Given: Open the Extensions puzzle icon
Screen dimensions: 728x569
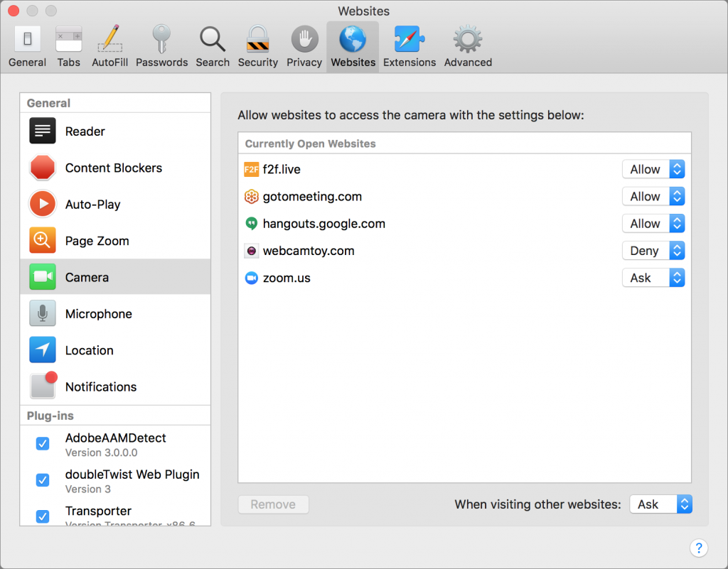Looking at the screenshot, I should point(409,39).
